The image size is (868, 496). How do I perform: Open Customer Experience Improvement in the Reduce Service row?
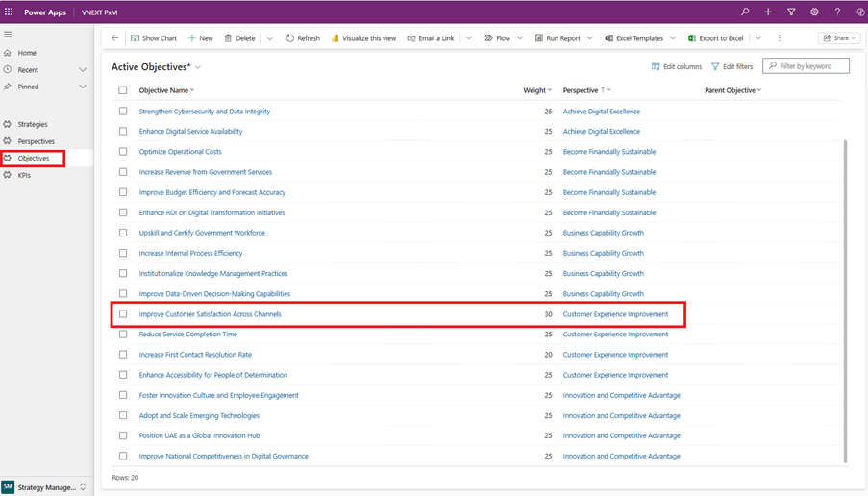615,335
